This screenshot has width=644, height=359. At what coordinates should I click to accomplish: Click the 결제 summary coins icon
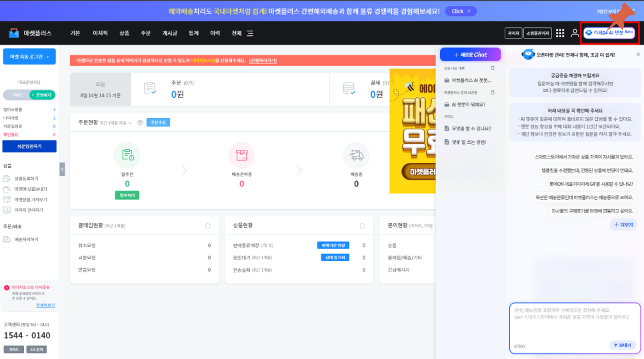tap(349, 88)
